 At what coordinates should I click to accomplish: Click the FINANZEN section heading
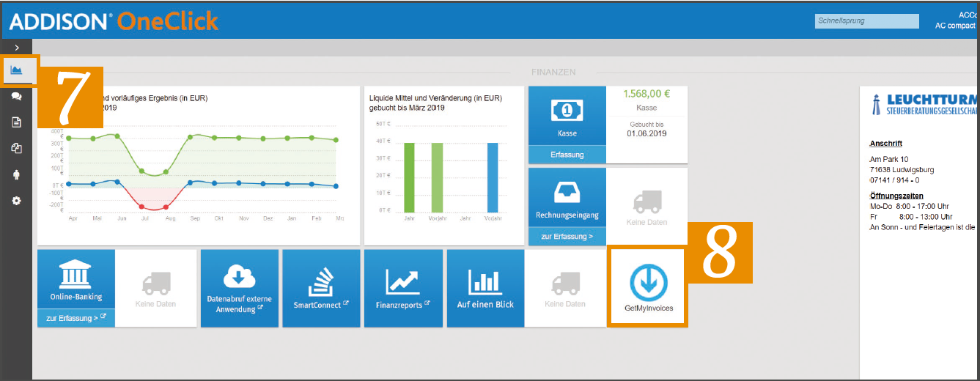(x=553, y=72)
